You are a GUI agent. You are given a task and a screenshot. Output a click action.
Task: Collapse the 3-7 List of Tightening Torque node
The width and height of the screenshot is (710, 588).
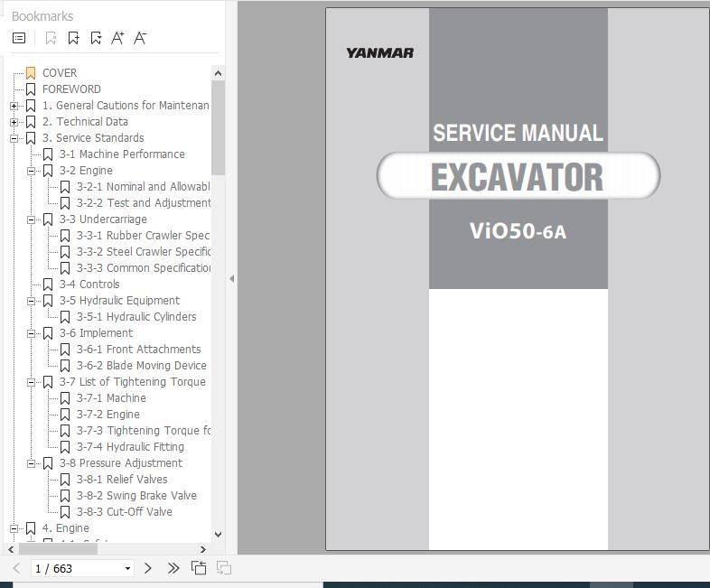tap(31, 382)
